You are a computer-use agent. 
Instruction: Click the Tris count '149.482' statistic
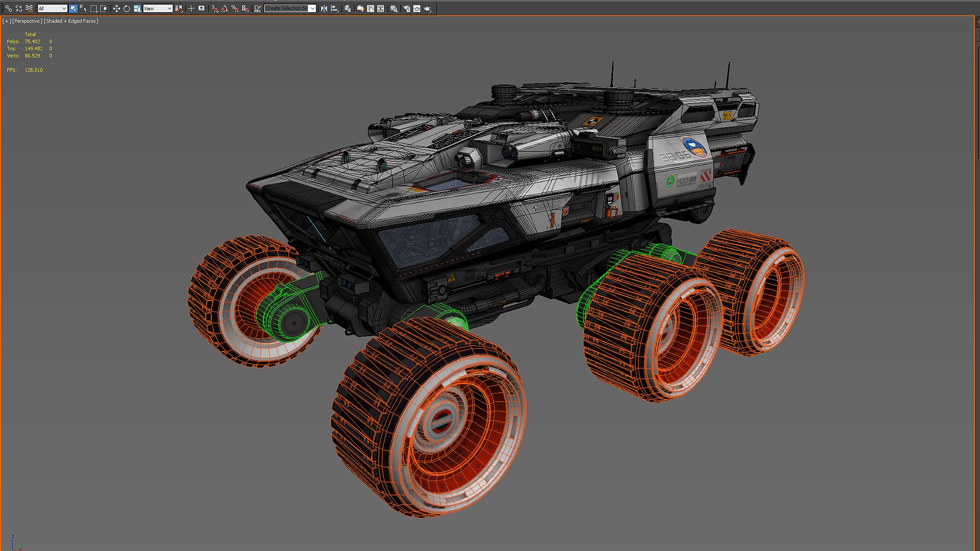click(x=34, y=48)
